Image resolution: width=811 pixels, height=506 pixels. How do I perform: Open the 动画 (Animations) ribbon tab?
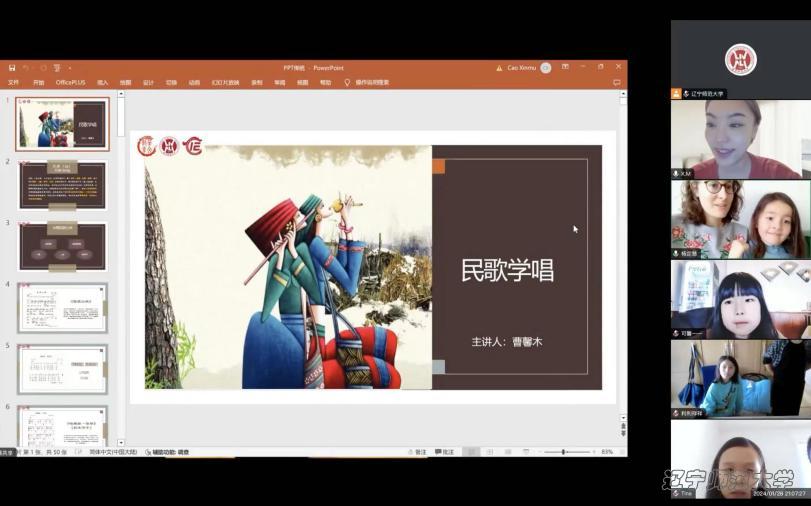point(194,82)
